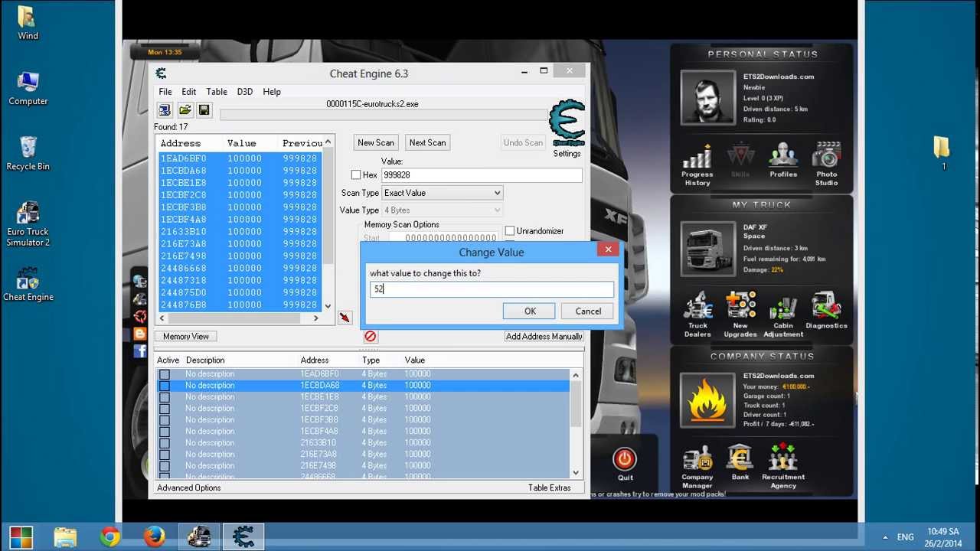Click the Next Scan button
Image resolution: width=980 pixels, height=551 pixels.
[427, 142]
